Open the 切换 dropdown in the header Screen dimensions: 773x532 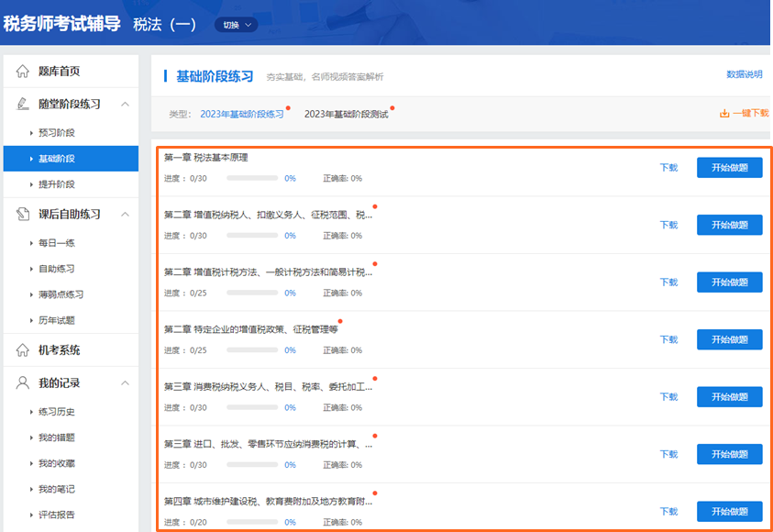[x=235, y=25]
